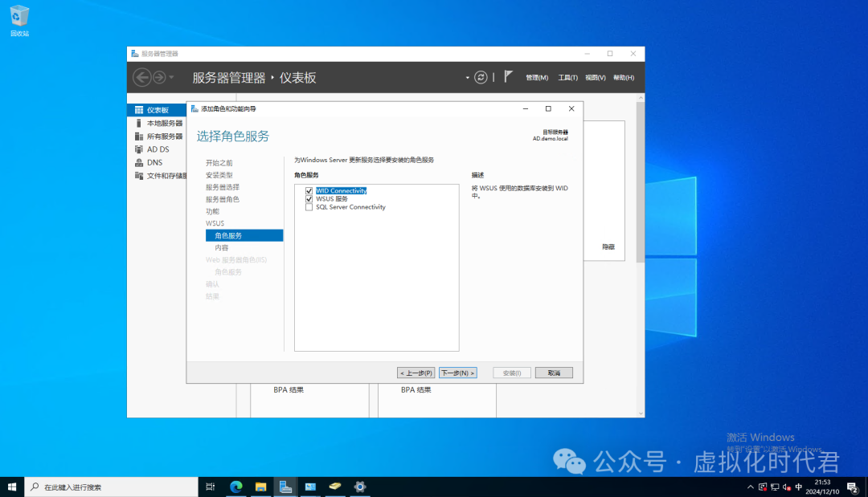This screenshot has width=868, height=497.
Task: Go to 服务器角色 wizard step
Action: pos(223,200)
